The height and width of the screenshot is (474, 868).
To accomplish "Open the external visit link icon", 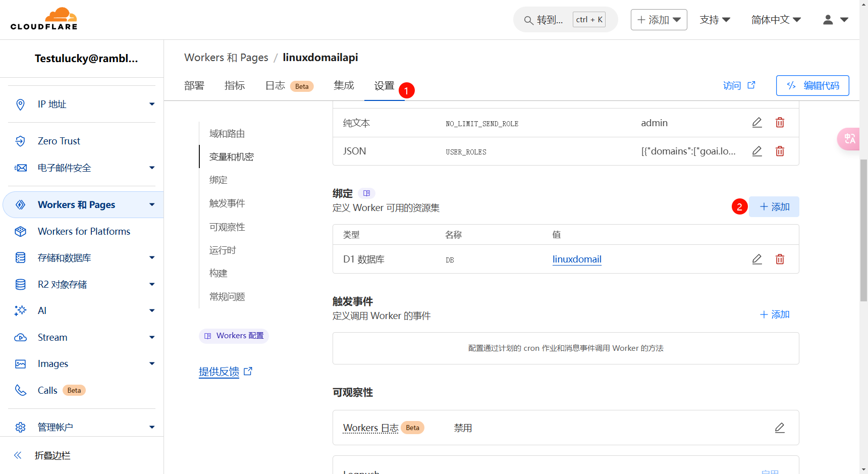I will coord(751,85).
